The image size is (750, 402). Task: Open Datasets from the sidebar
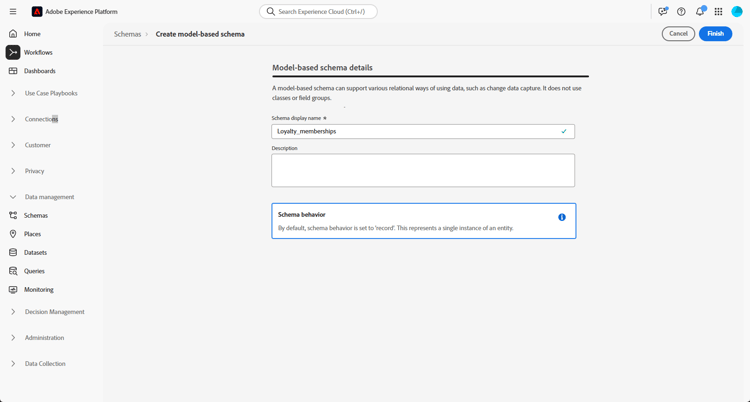[x=35, y=253]
